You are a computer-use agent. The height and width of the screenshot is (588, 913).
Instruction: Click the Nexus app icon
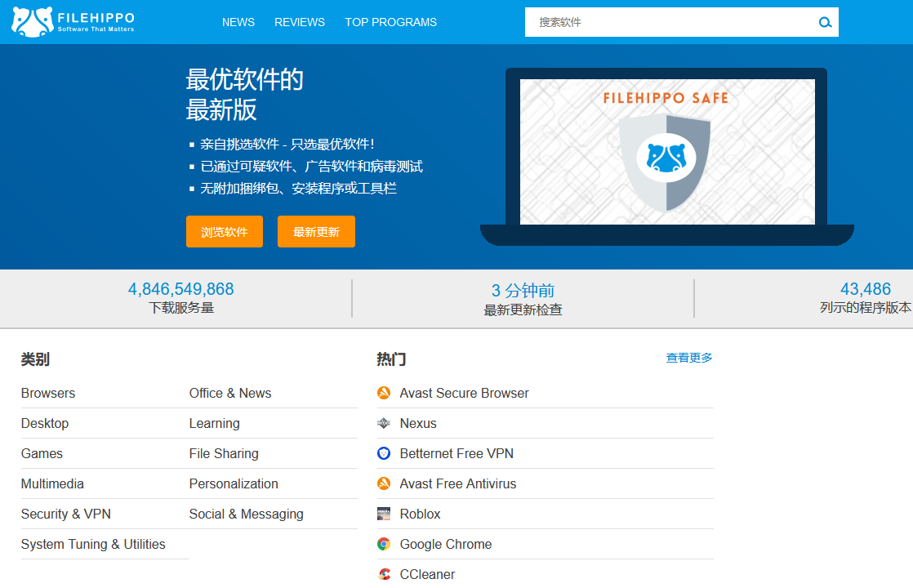(384, 423)
